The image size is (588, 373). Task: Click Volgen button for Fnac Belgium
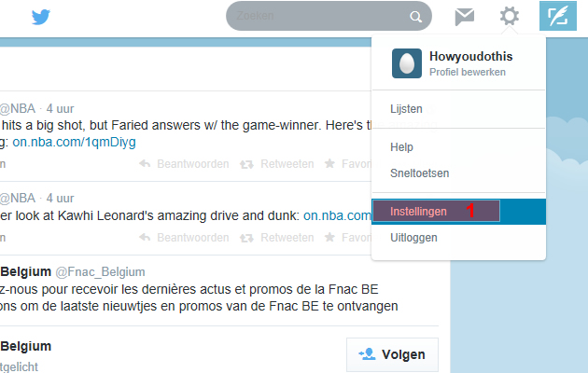point(392,354)
